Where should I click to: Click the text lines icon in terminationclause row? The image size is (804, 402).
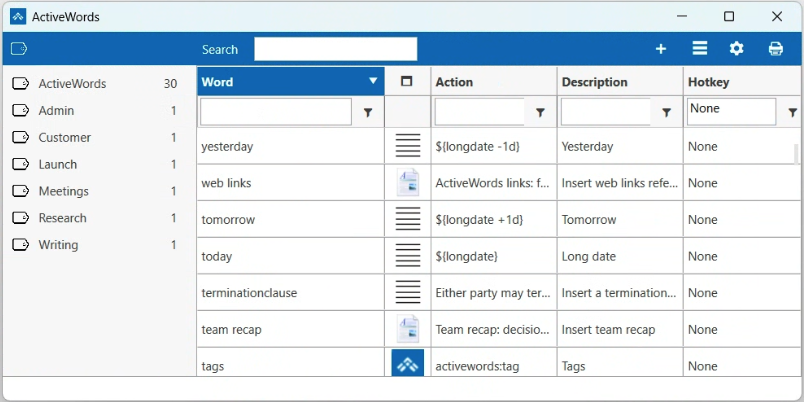(x=408, y=293)
